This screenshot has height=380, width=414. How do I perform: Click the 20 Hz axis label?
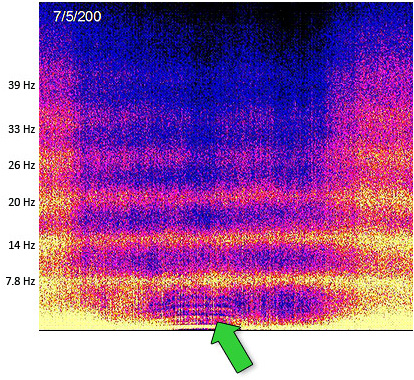pyautogui.click(x=22, y=202)
